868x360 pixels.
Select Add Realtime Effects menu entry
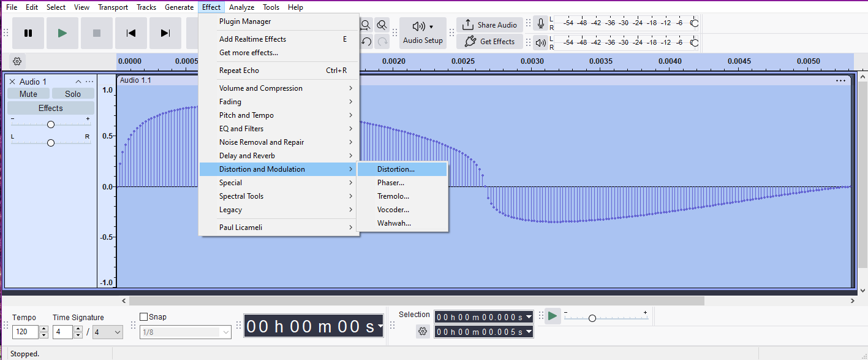pyautogui.click(x=279, y=39)
